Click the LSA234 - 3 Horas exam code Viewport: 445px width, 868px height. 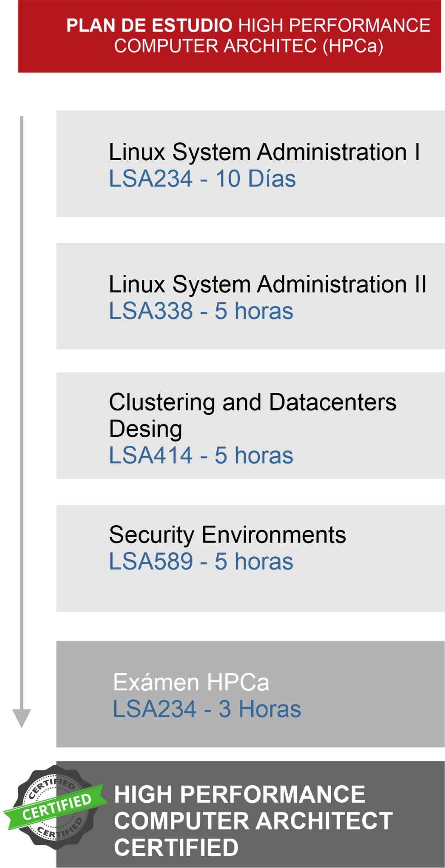click(207, 709)
